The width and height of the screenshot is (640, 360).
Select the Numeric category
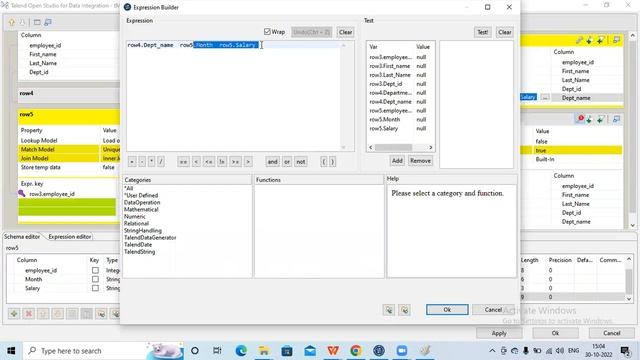tap(135, 216)
